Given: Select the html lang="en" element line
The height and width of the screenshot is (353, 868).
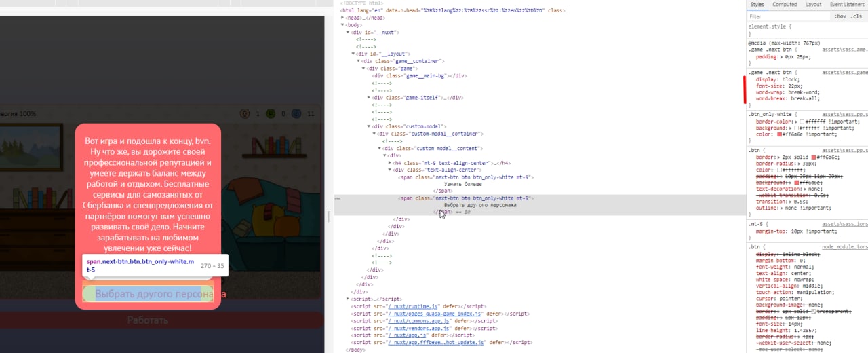Looking at the screenshot, I should pos(453,10).
